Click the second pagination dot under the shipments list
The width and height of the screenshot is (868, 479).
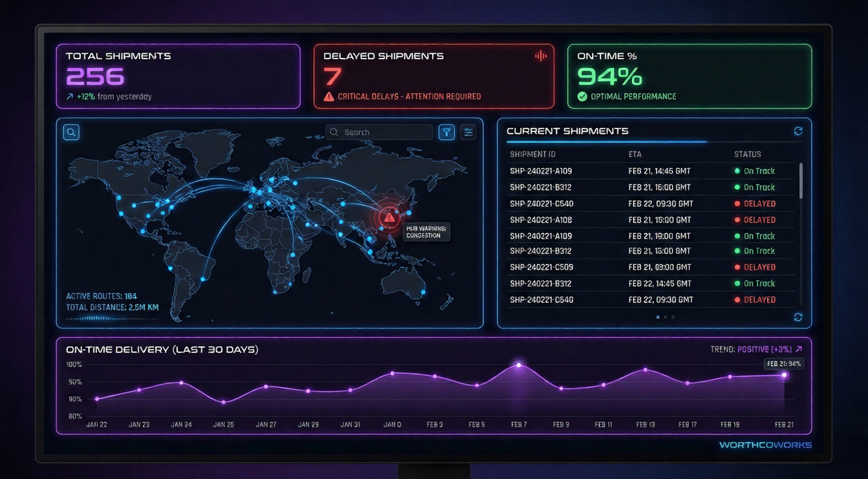coord(664,317)
